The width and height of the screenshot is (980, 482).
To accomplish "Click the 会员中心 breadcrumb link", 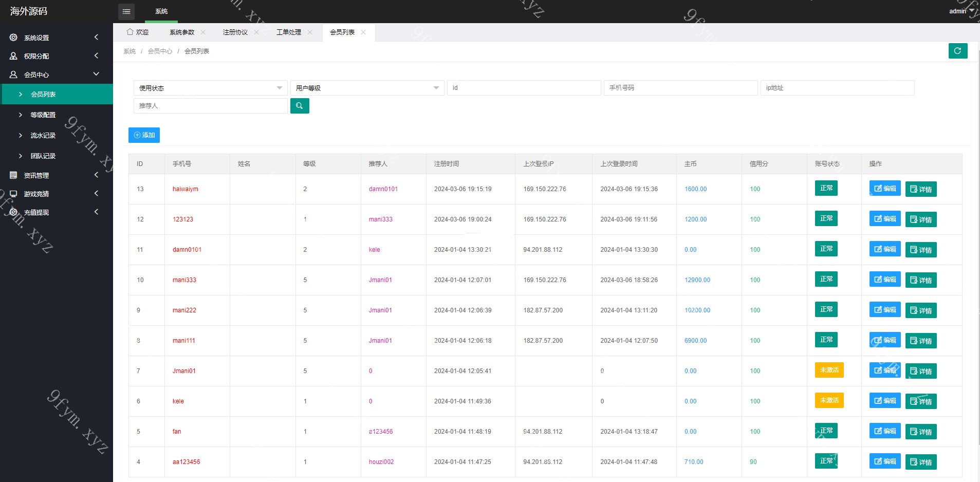I will (x=160, y=51).
